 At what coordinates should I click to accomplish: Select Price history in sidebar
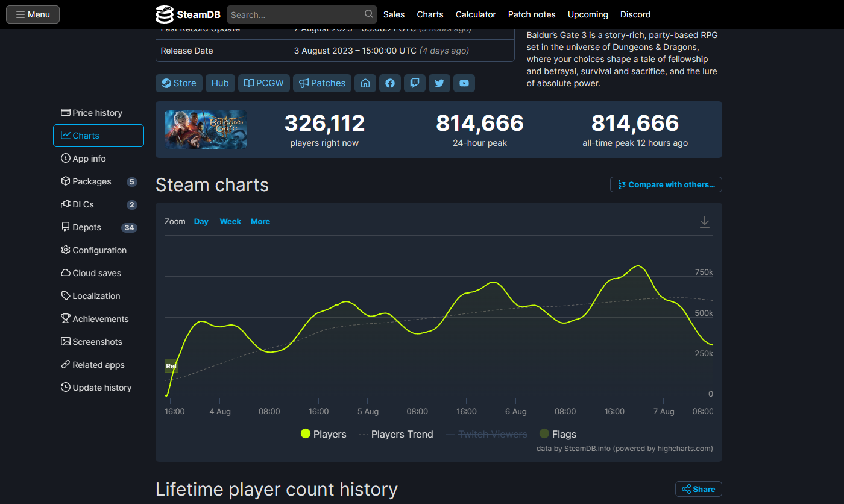click(x=98, y=113)
